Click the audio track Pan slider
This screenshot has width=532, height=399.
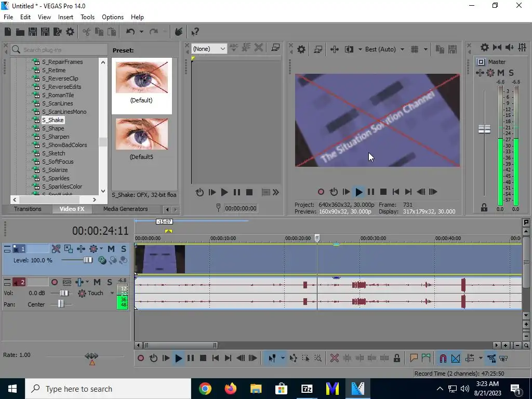click(61, 304)
